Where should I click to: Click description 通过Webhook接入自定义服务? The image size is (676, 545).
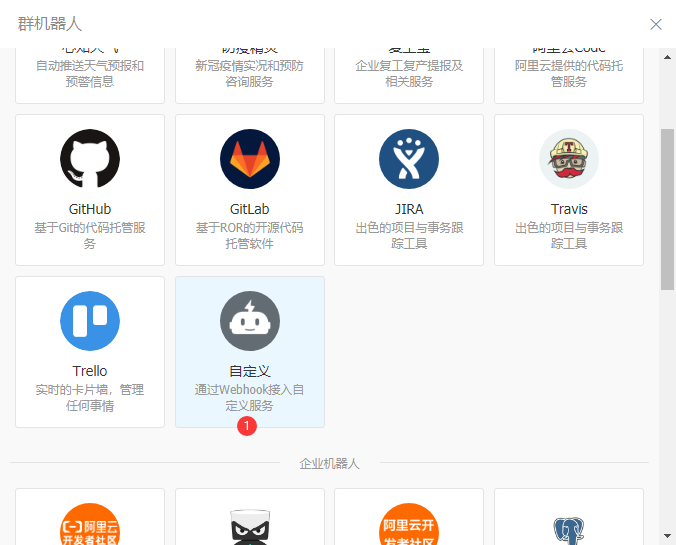click(x=250, y=398)
